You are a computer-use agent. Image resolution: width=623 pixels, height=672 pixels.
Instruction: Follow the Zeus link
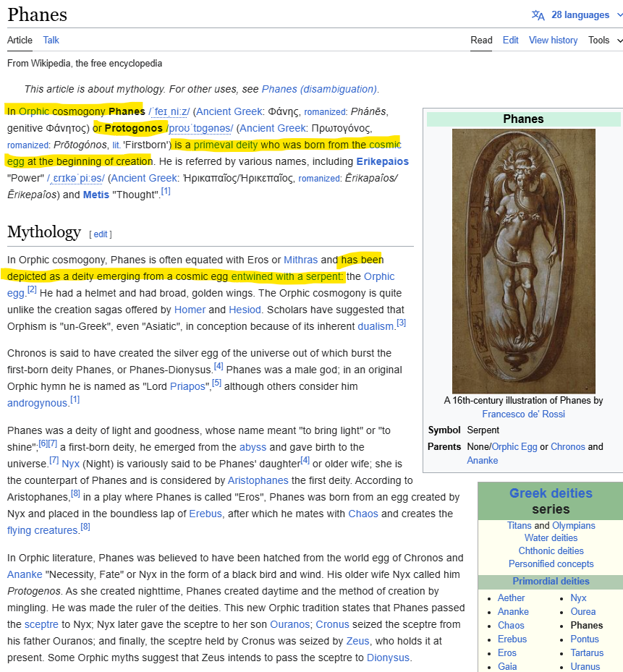357,642
